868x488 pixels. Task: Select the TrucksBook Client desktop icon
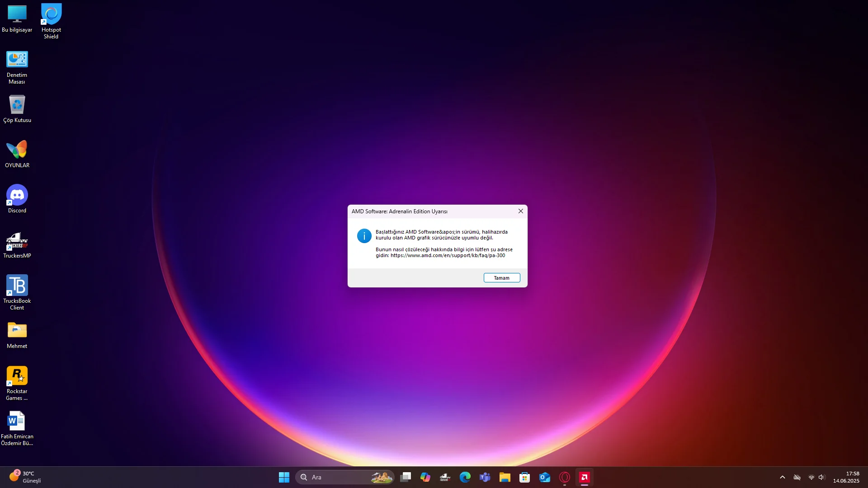click(x=17, y=286)
